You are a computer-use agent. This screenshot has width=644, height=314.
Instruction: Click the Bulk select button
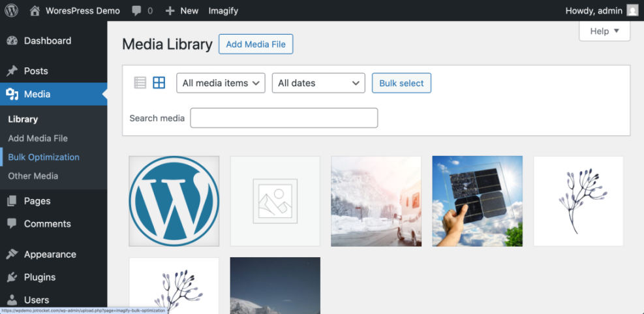tap(401, 83)
